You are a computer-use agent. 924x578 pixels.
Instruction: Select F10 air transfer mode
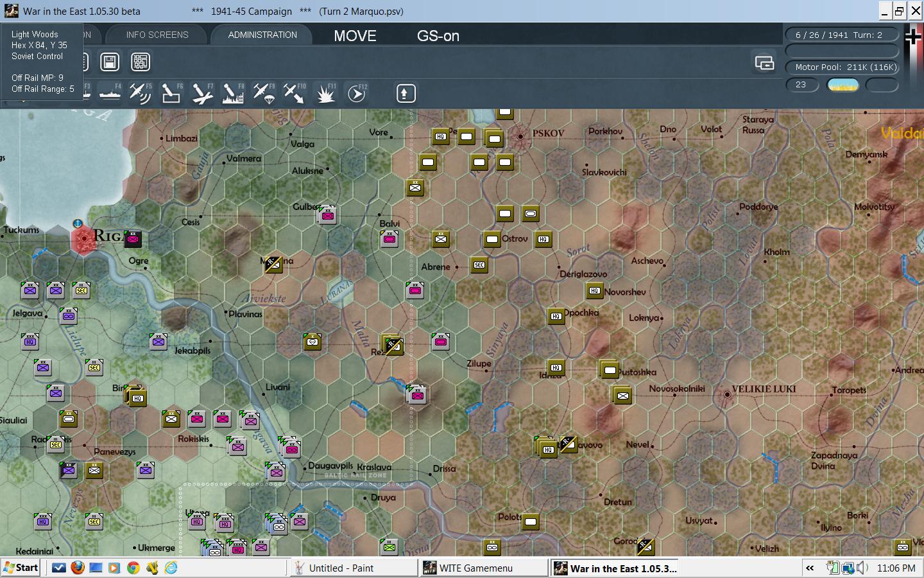tap(294, 94)
